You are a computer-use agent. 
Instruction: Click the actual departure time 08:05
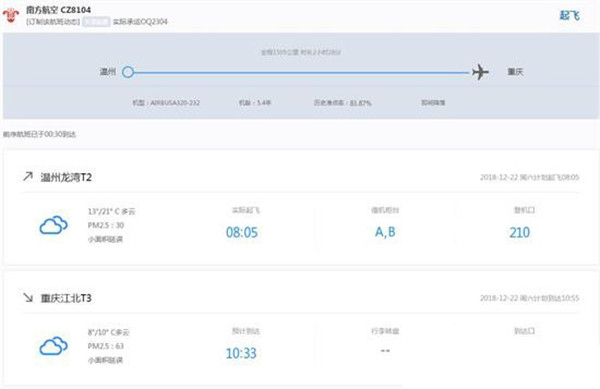(242, 232)
